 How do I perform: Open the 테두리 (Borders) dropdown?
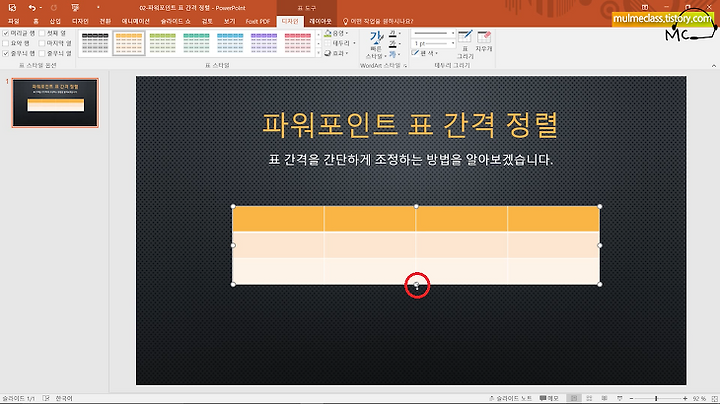[x=340, y=43]
